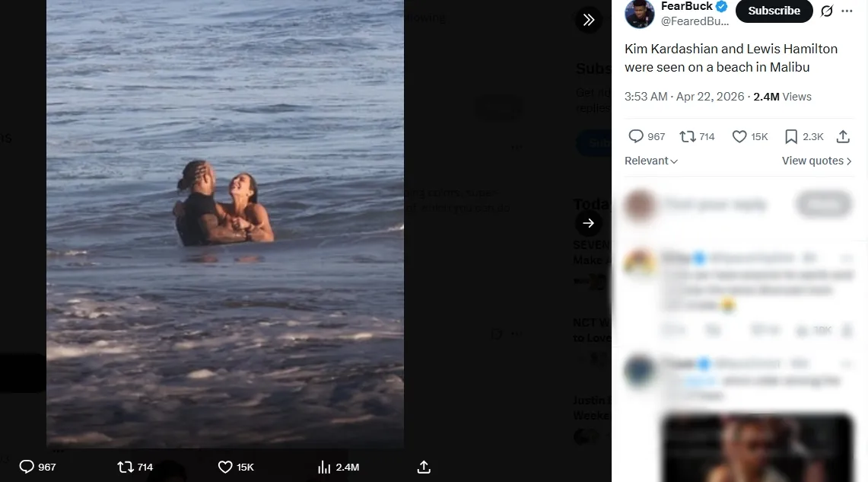Open the Relevant replies sort dropdown

point(650,161)
